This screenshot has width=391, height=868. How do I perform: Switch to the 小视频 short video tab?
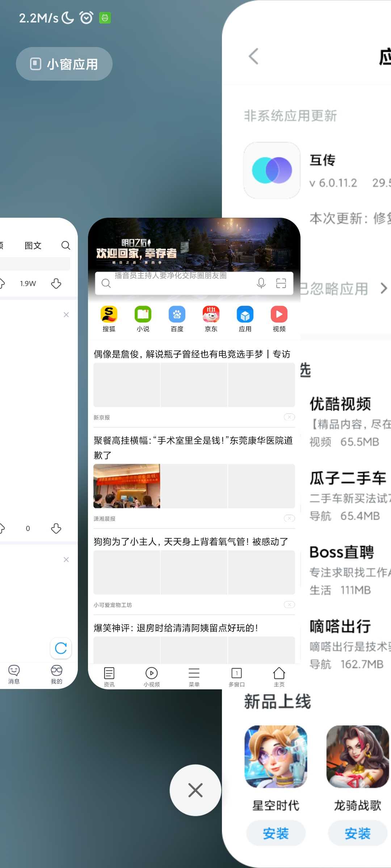pos(151,677)
